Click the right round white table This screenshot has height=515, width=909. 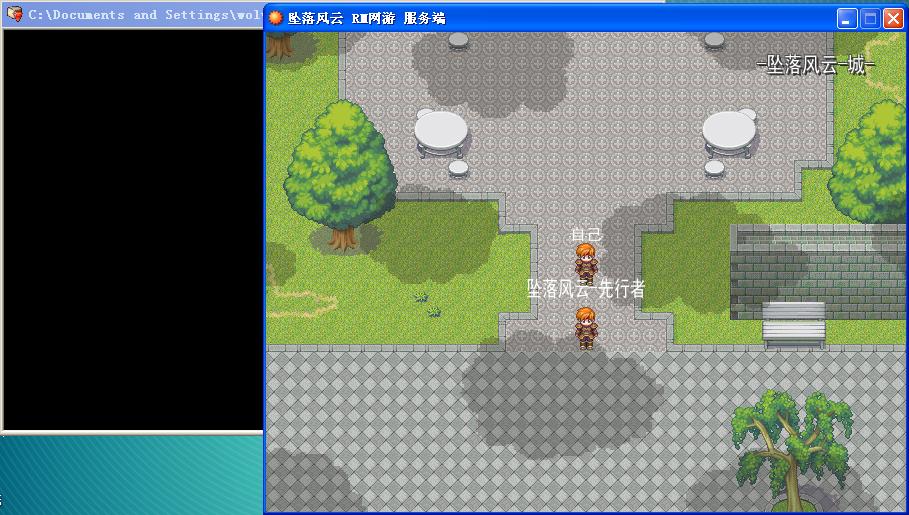click(x=729, y=133)
